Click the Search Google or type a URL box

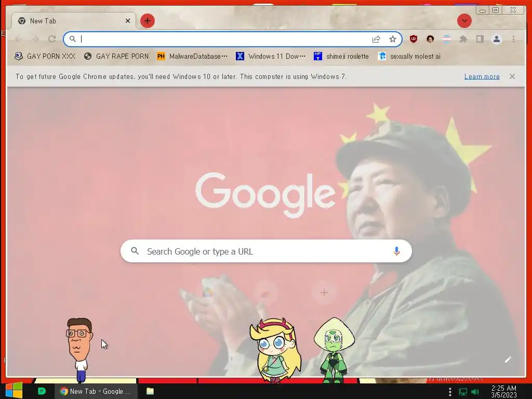[266, 251]
